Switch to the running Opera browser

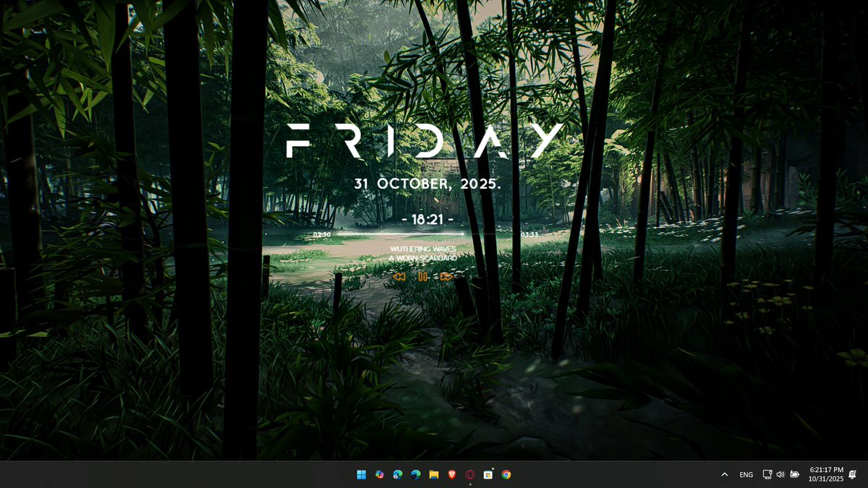[470, 475]
